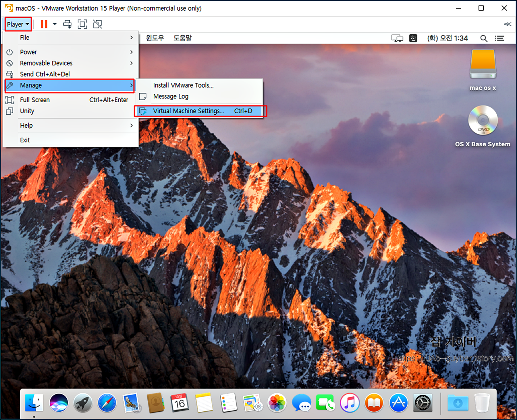Select Install VMware Tools option

200,85
